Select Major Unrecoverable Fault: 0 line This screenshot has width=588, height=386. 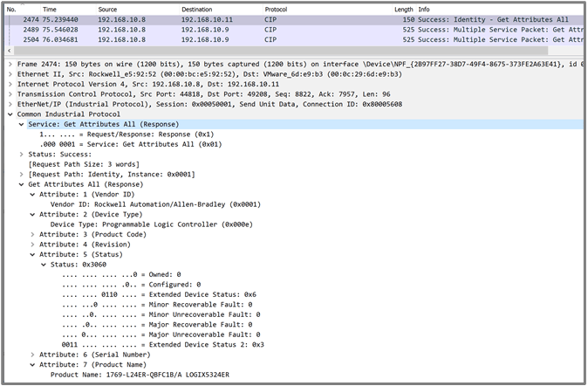161,334
